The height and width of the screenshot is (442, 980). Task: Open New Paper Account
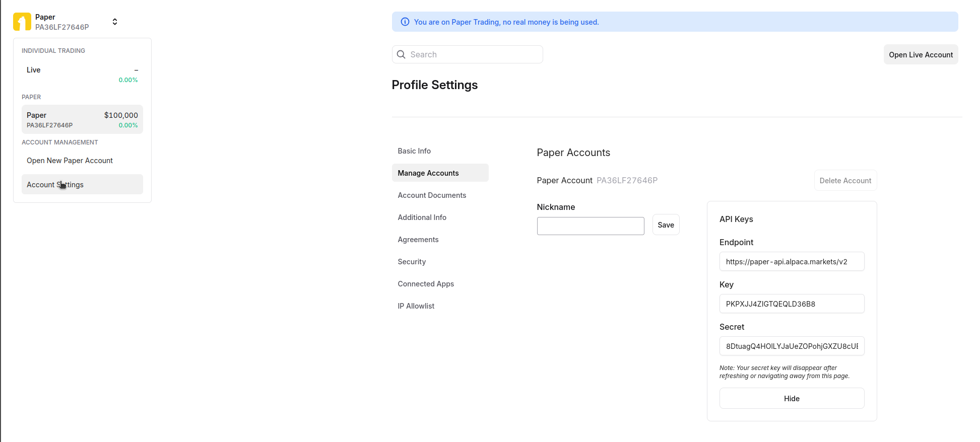coord(70,161)
